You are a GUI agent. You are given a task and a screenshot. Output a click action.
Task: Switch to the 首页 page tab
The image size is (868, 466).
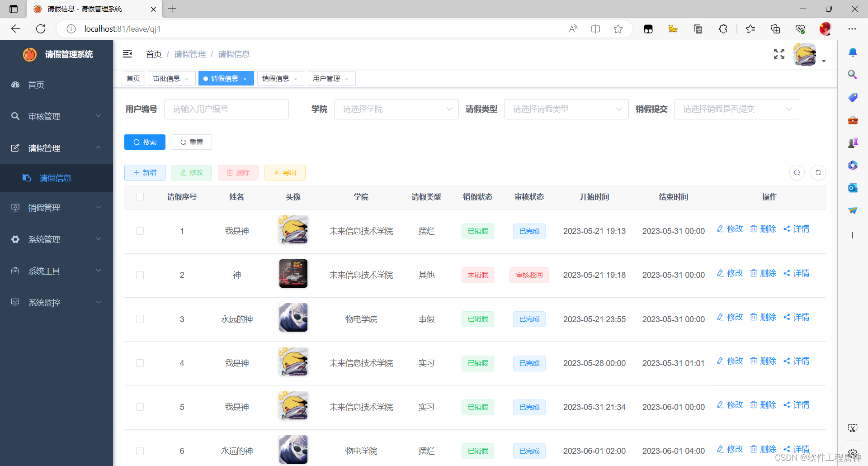[133, 78]
